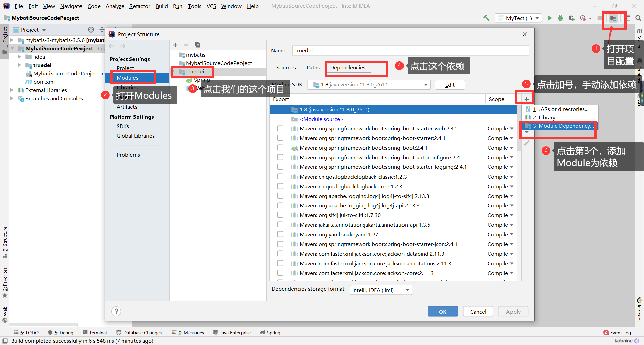Add new module with plus icon
This screenshot has height=345, width=644.
[175, 45]
